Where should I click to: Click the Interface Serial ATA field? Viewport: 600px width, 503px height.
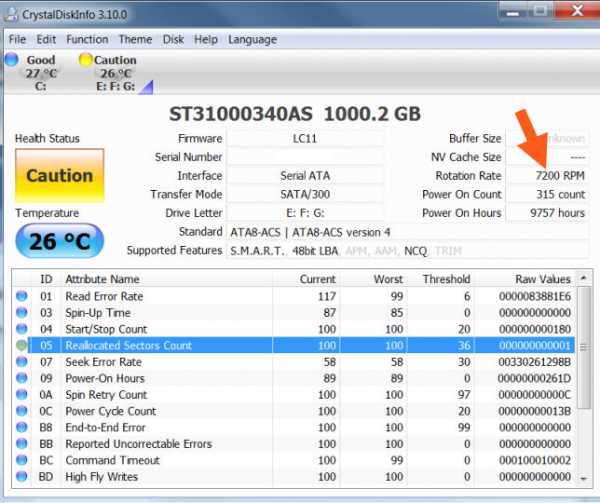click(x=305, y=176)
